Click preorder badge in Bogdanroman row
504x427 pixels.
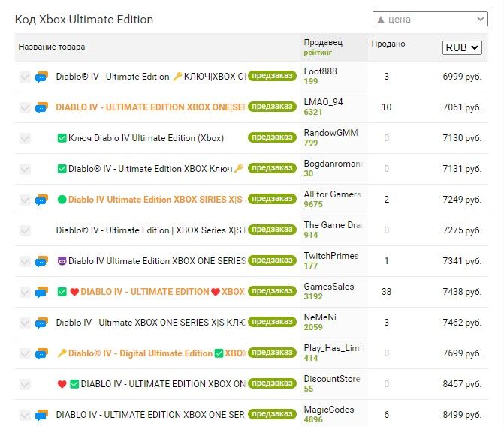coord(272,168)
